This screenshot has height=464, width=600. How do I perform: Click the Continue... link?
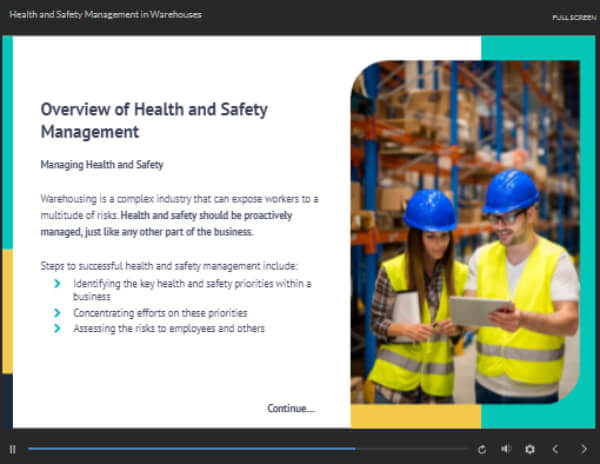tap(290, 408)
